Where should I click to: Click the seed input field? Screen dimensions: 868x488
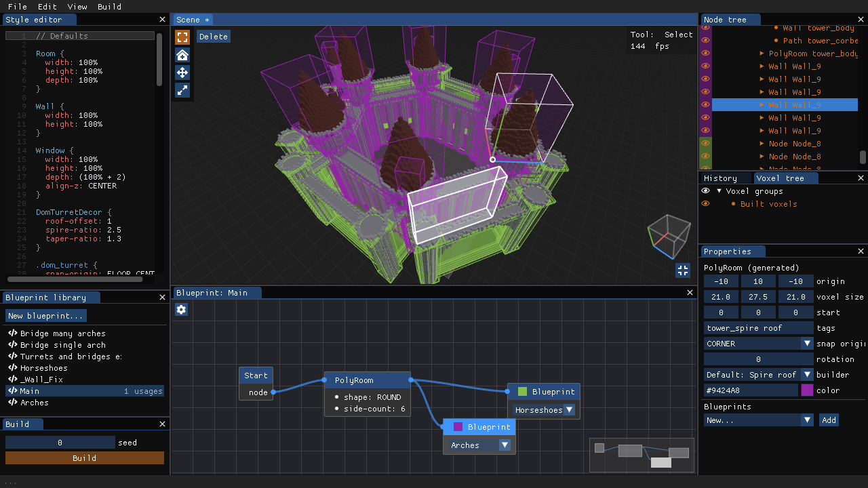tap(60, 443)
